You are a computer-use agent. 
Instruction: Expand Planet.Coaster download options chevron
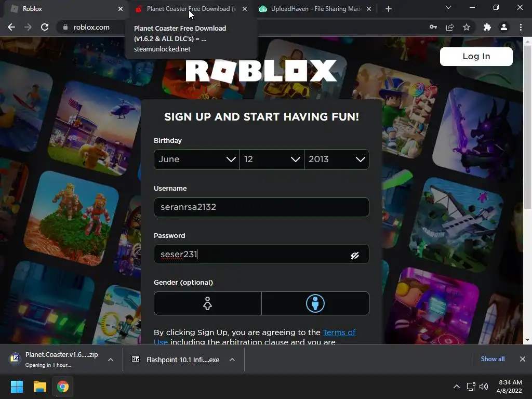[111, 360]
